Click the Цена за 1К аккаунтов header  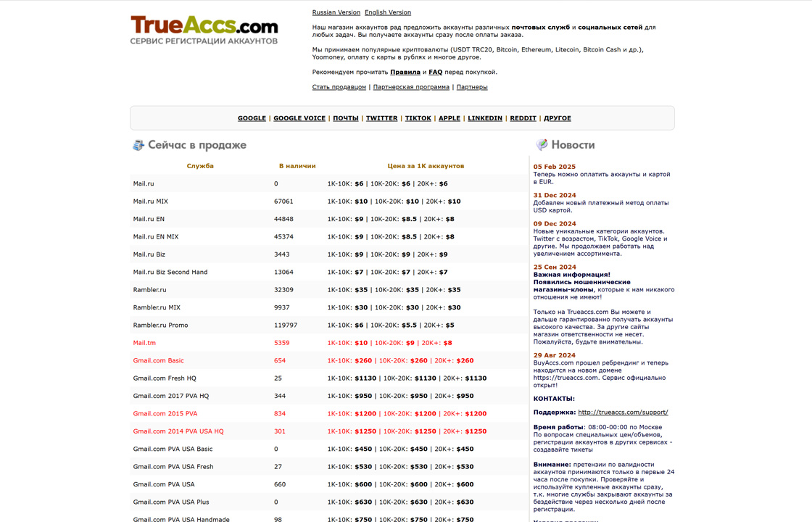point(426,166)
